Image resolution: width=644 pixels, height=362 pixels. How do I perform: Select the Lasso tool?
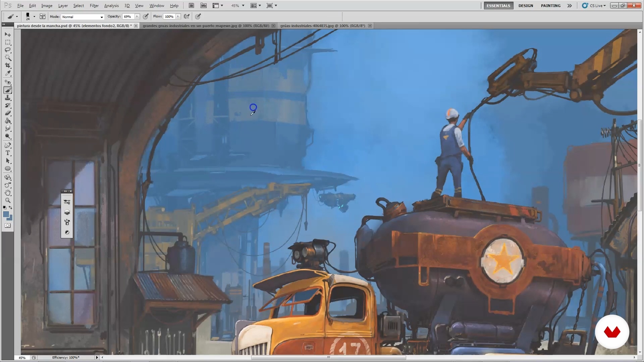coord(8,50)
